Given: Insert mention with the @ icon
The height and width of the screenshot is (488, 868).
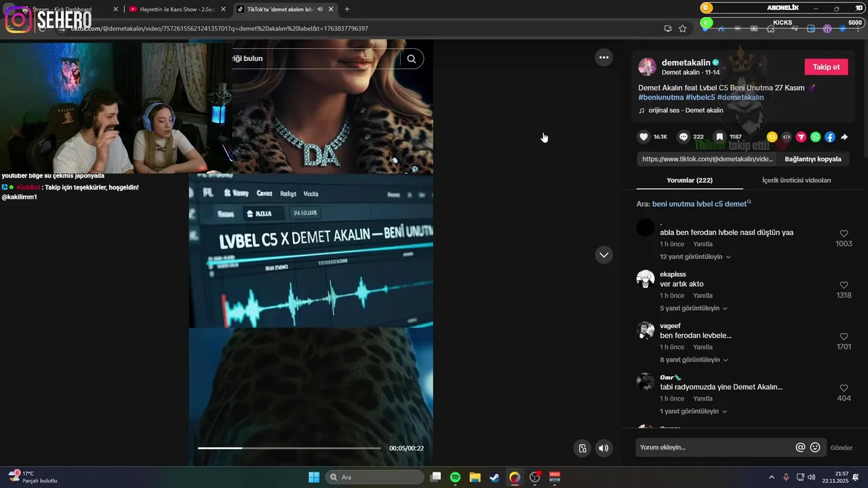Looking at the screenshot, I should [x=800, y=447].
